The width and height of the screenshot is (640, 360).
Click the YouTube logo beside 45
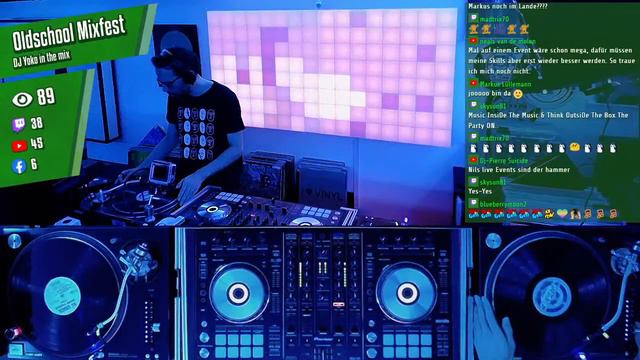point(19,146)
